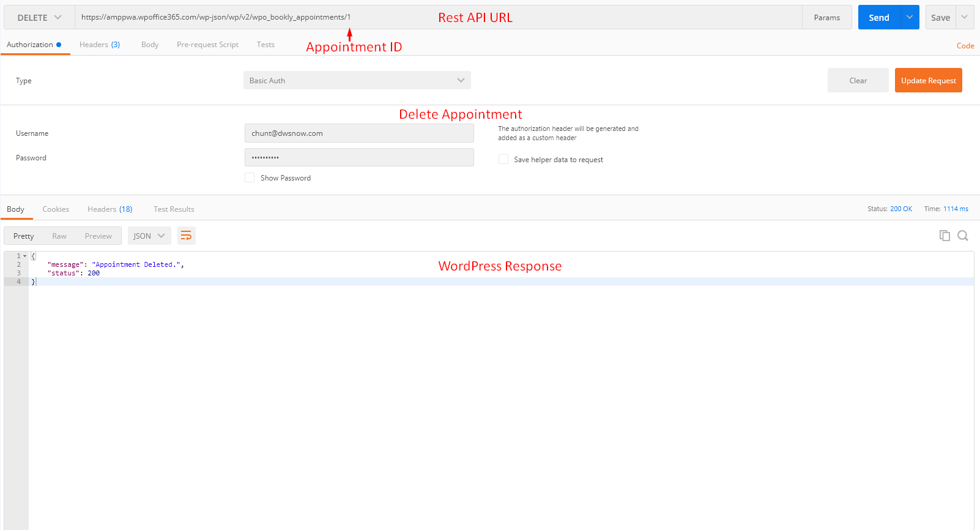The image size is (980, 530).
Task: Save the current request
Action: [x=941, y=17]
